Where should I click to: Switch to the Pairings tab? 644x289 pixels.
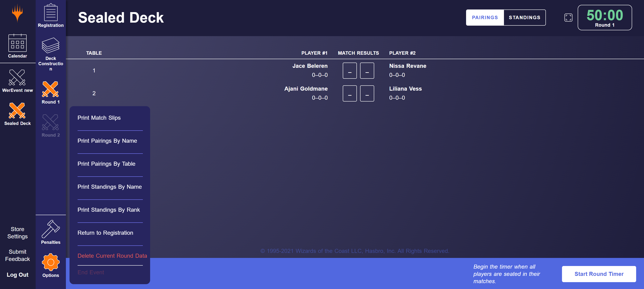click(x=485, y=18)
